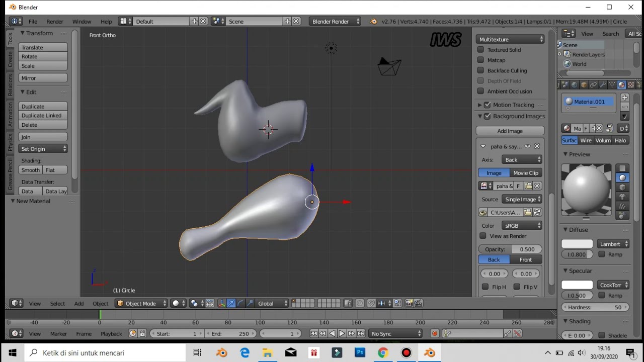Screen dimensions: 644x362
Task: Open the Help menu
Action: [106, 22]
